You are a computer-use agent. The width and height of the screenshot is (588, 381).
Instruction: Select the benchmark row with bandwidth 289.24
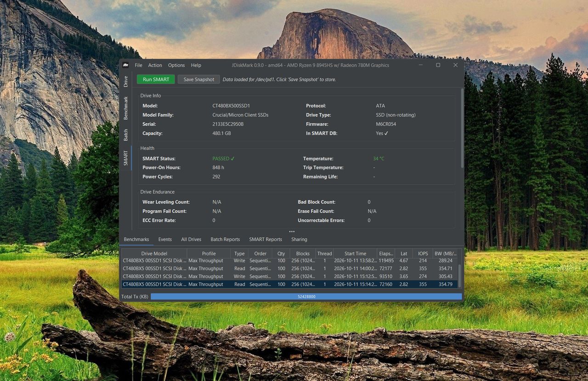(x=289, y=261)
